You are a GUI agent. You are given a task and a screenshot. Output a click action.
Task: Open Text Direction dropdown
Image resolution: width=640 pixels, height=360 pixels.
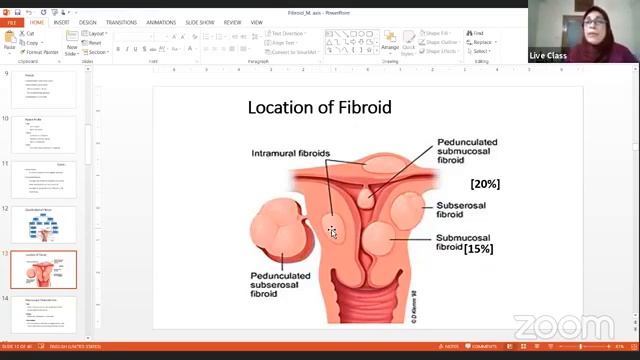286,33
